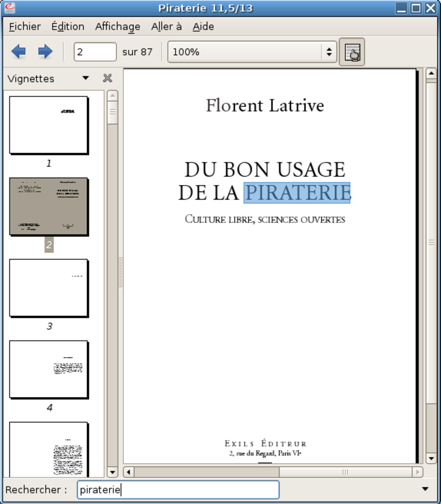Open the search options arrow in the Rechercher bar

425,489
